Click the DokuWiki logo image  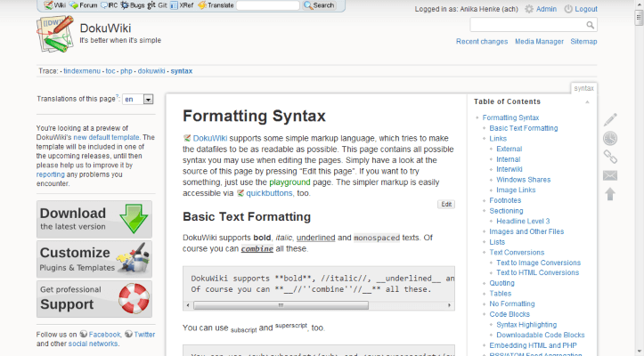pos(55,34)
